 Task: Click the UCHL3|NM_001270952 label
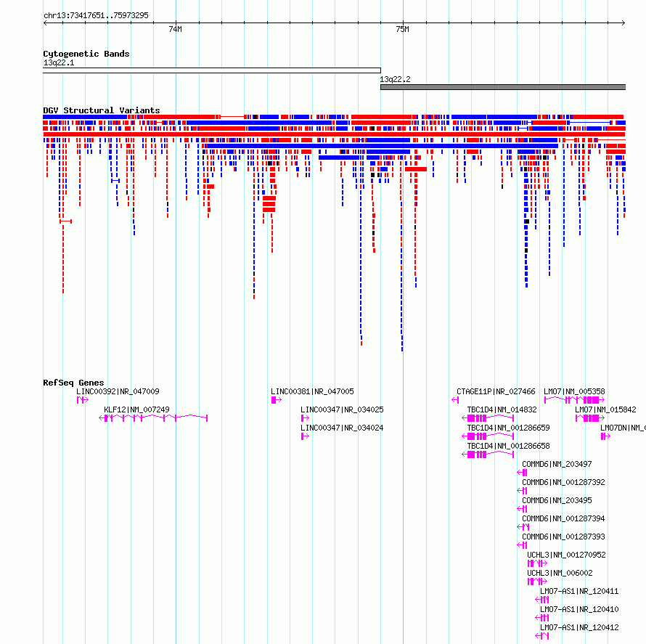[x=566, y=555]
